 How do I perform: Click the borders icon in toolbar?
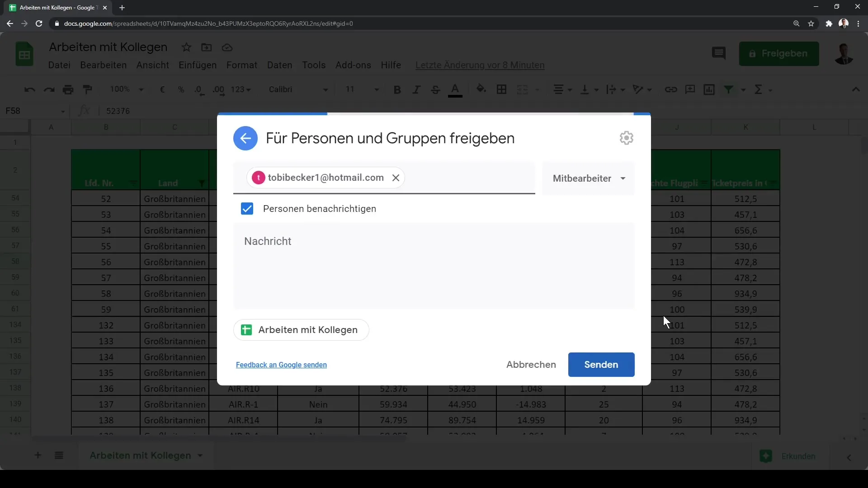point(502,89)
